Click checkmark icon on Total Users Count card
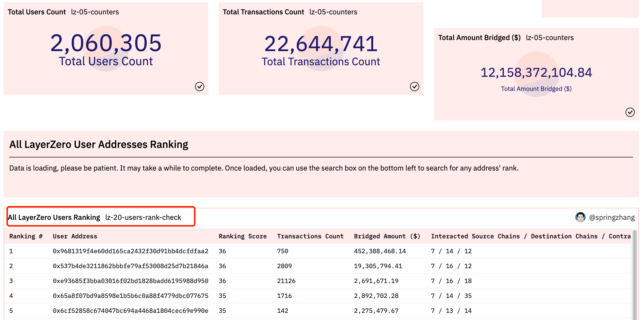Screen dimensions: 644x320 point(199,87)
